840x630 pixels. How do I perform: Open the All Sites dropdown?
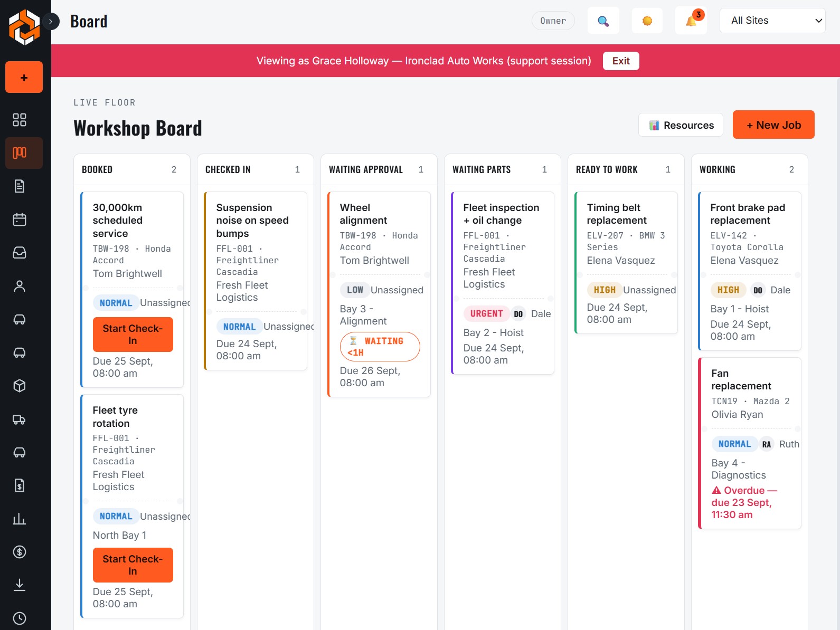click(x=772, y=21)
